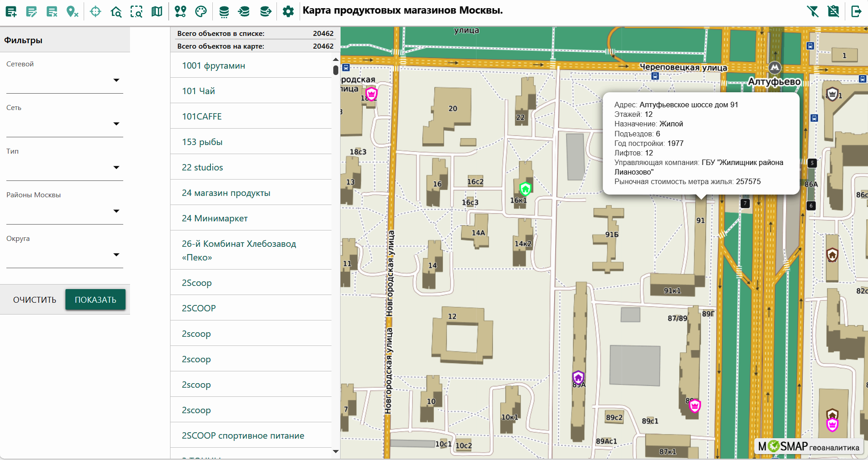The width and height of the screenshot is (868, 460).
Task: Toggle the hide object list icon
Action: [x=833, y=11]
